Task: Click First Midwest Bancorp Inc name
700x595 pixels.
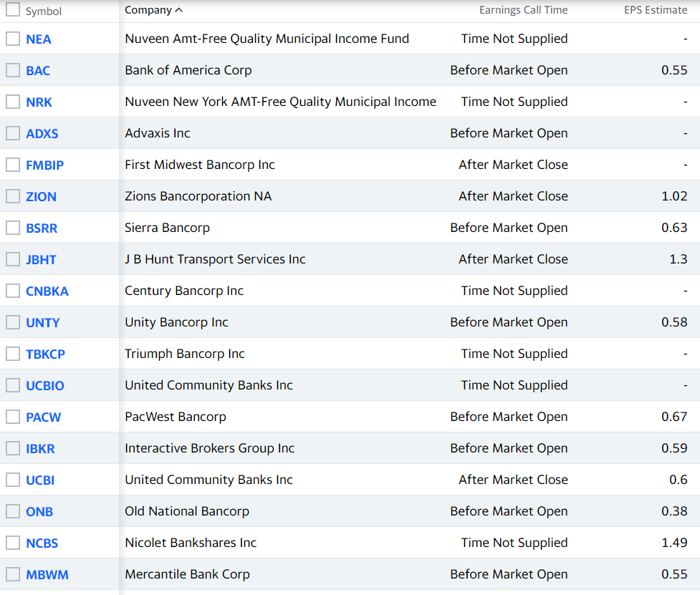Action: 200,165
